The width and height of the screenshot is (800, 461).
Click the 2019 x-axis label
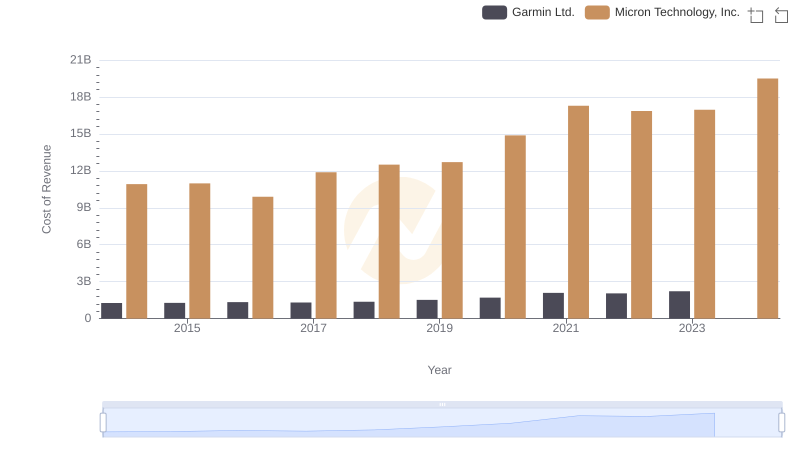tap(439, 328)
